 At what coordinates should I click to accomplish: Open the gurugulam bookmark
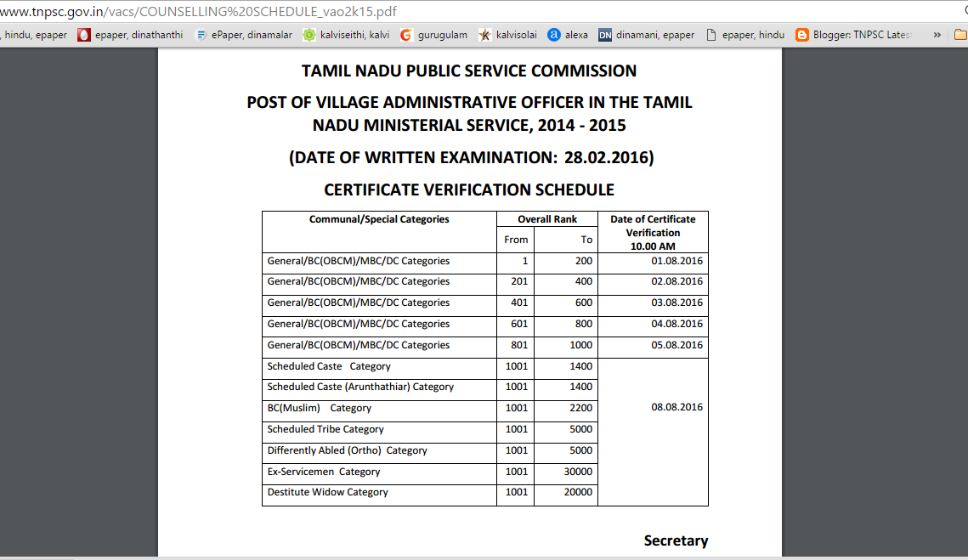pyautogui.click(x=433, y=35)
